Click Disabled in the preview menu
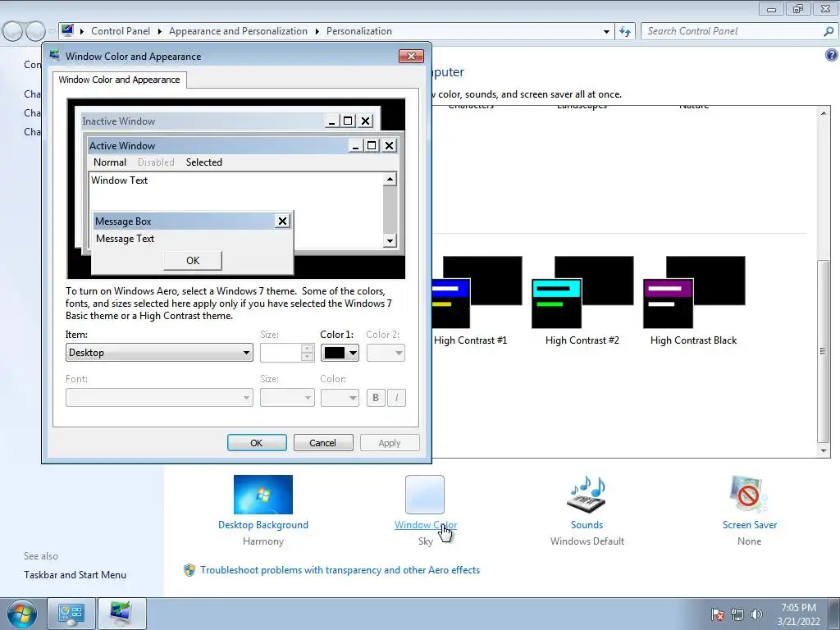 [156, 162]
